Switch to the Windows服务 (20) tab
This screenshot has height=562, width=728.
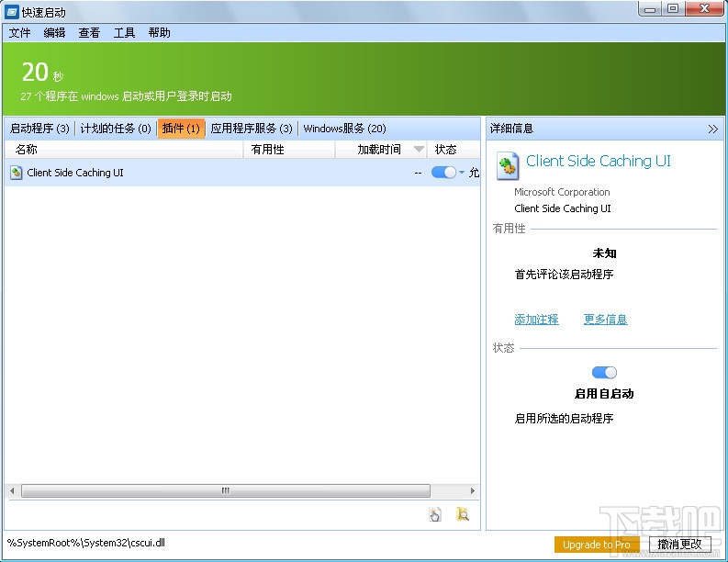click(x=344, y=129)
